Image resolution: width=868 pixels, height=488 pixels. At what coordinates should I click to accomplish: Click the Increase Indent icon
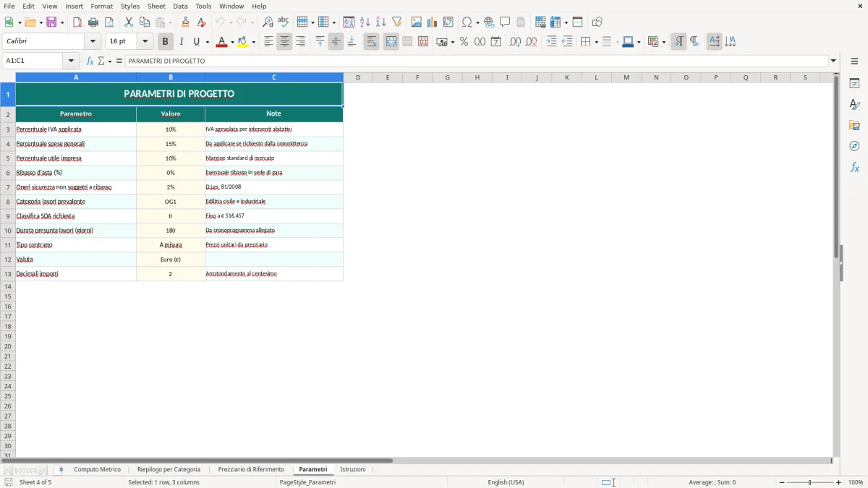(x=551, y=42)
